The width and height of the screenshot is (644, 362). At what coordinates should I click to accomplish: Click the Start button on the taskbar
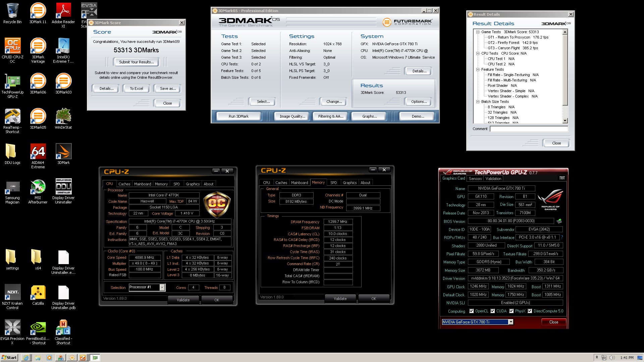(9, 358)
